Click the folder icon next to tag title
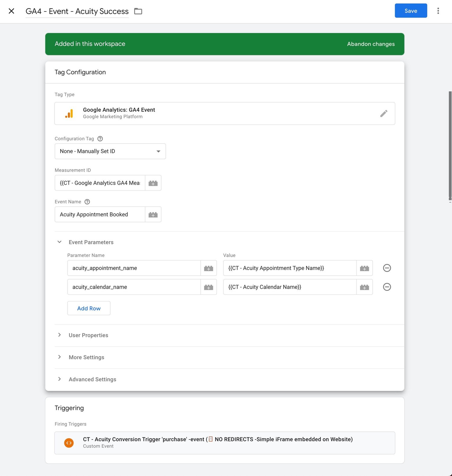 (x=138, y=11)
